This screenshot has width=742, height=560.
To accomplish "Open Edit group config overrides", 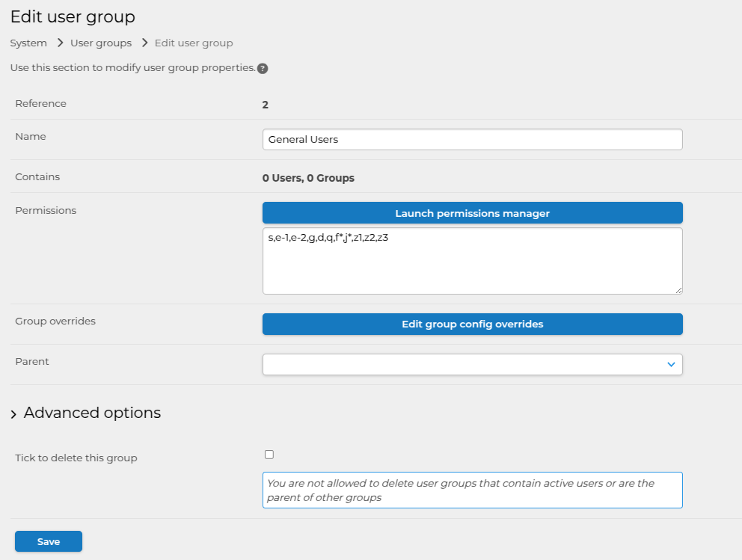I will pos(472,324).
